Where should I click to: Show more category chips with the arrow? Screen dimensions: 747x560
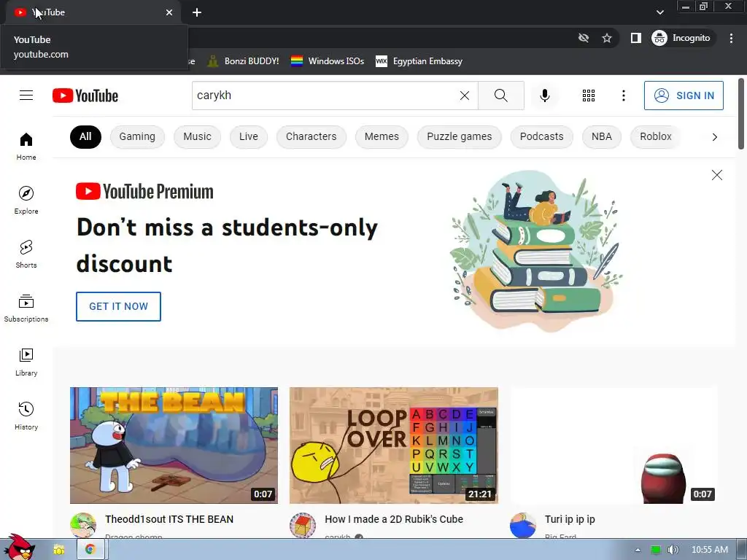pos(714,137)
